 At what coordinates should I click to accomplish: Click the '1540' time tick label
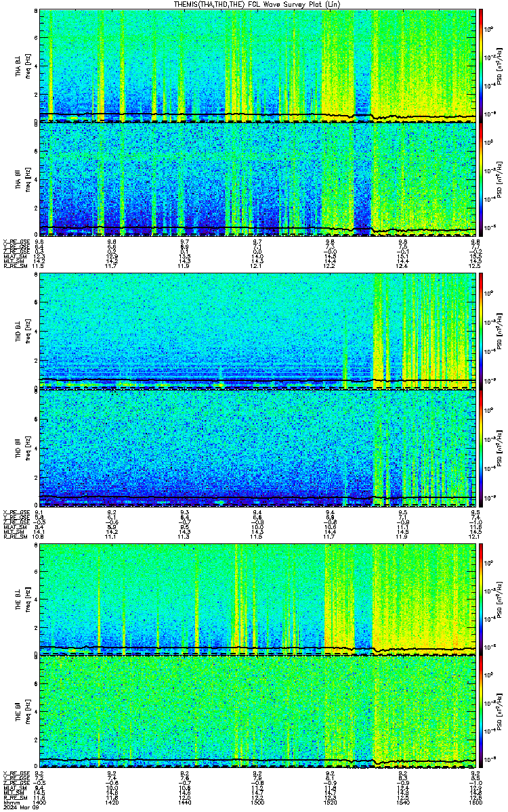click(x=404, y=804)
